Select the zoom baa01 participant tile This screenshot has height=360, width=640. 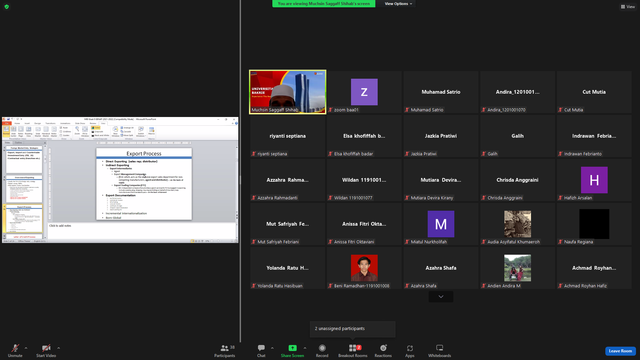point(364,92)
